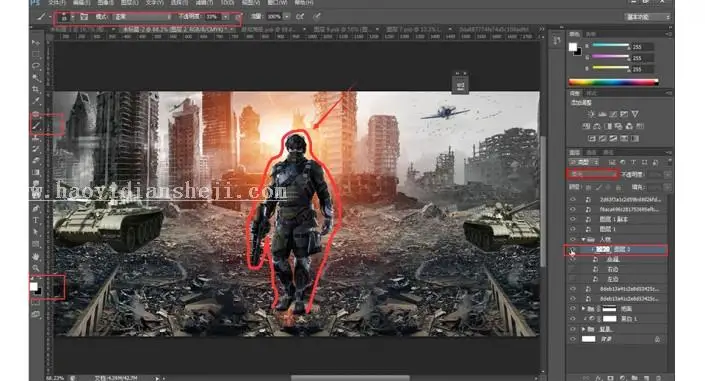705x381 pixels.
Task: Click the brush opacity value field
Action: click(213, 17)
